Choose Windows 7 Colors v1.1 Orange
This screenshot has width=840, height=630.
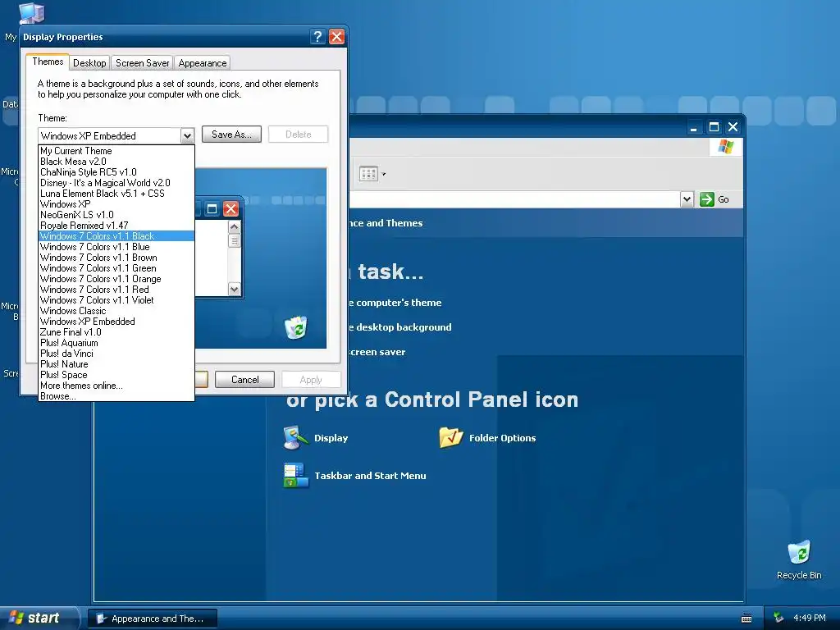point(116,279)
